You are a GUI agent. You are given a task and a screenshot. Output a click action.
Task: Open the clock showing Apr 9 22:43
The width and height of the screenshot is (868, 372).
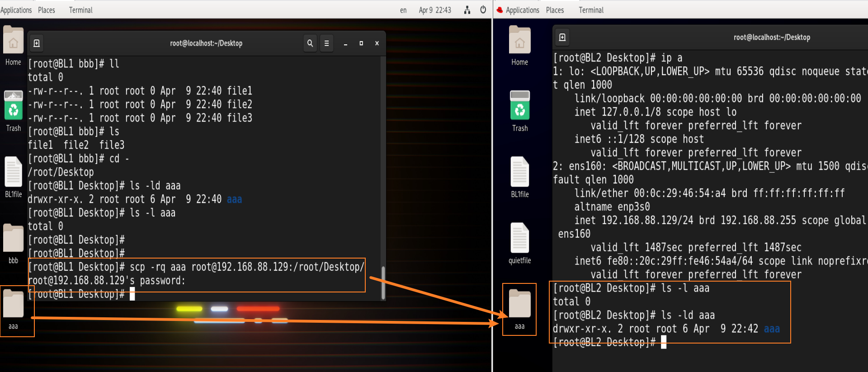[x=435, y=10]
